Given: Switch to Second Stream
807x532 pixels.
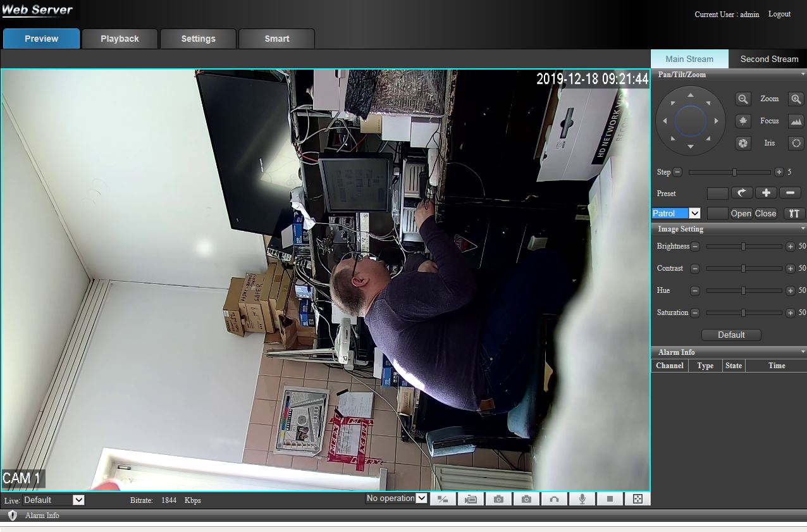Looking at the screenshot, I should (768, 59).
